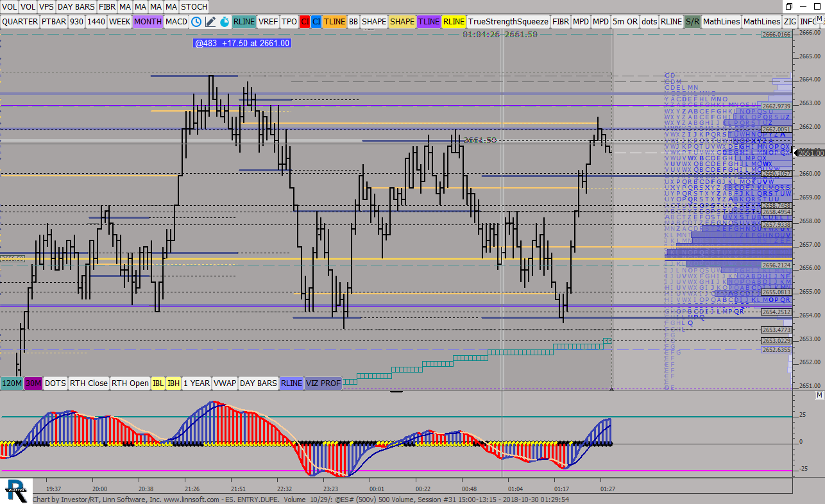The height and width of the screenshot is (504, 825).
Task: Toggle the TrueStrengthSqueeze indicator
Action: 508,21
